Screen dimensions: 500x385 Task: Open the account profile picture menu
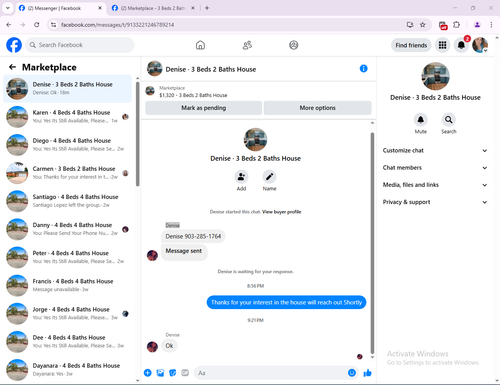(x=480, y=45)
